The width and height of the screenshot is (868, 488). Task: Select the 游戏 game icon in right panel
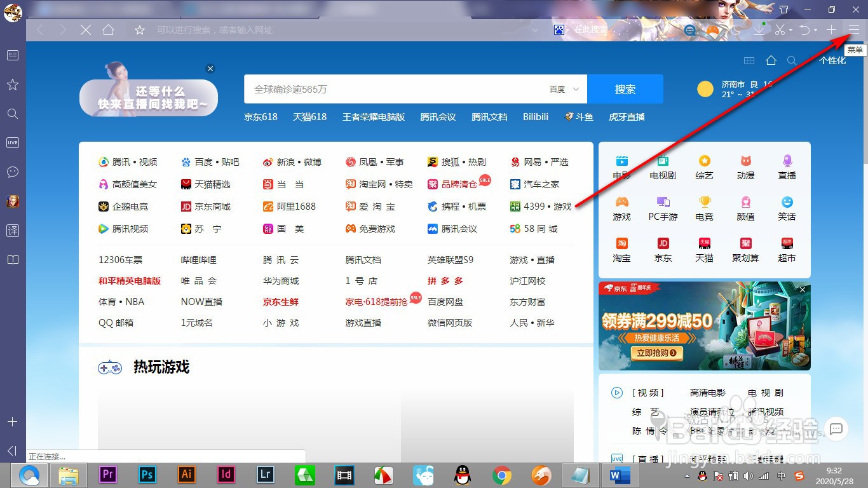(621, 208)
